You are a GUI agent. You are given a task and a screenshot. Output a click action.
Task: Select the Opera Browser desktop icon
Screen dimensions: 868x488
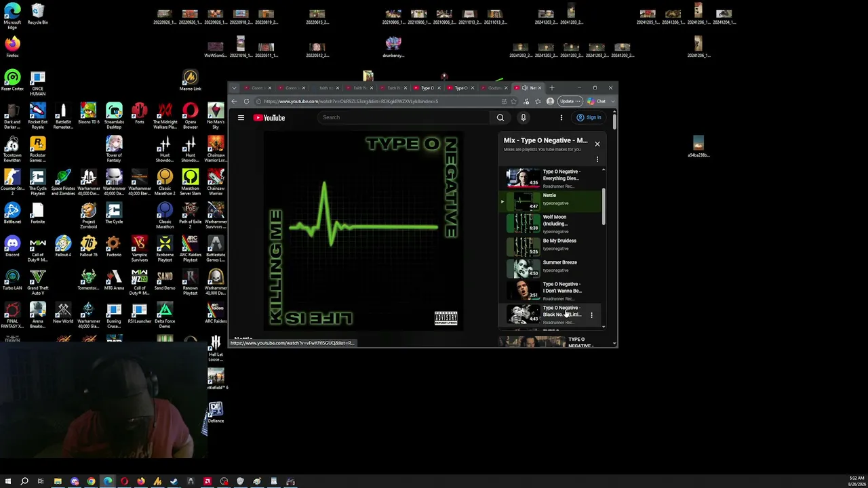point(190,117)
